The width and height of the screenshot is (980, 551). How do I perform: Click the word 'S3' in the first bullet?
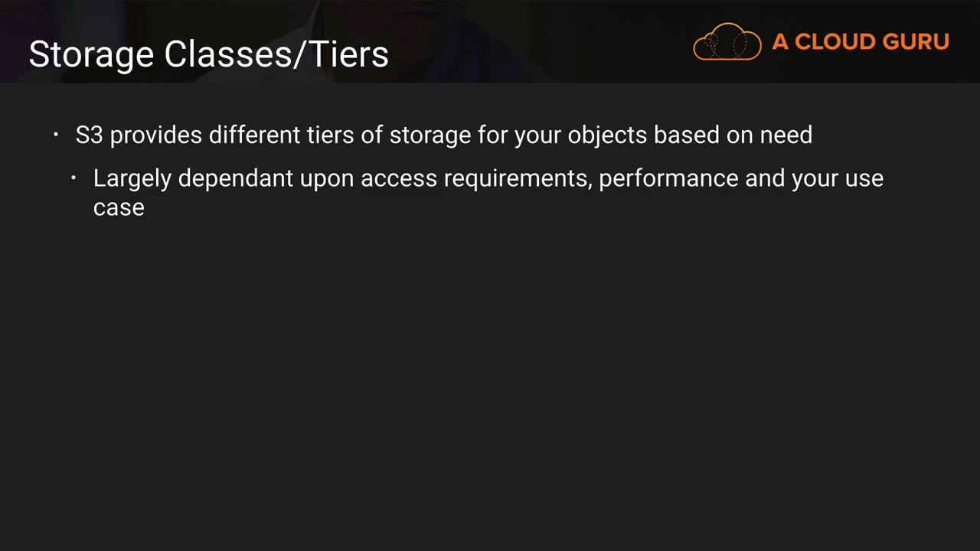coord(89,135)
